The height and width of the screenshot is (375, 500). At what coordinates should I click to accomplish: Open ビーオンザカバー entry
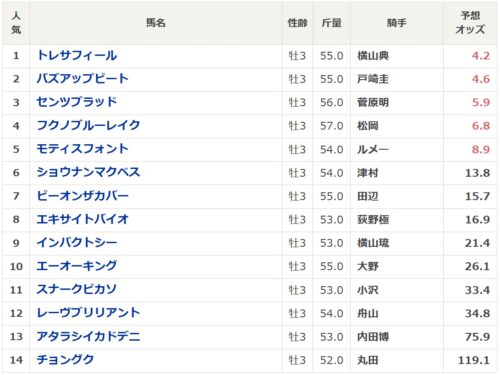83,196
